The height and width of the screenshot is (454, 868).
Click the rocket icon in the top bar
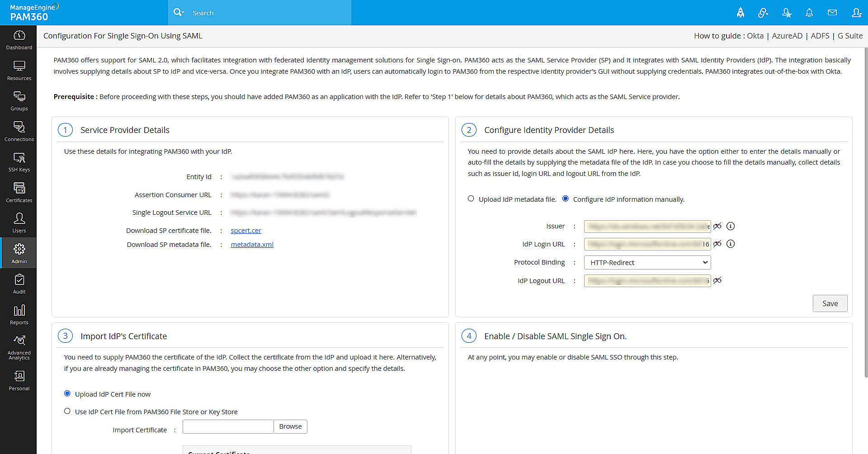pyautogui.click(x=741, y=13)
